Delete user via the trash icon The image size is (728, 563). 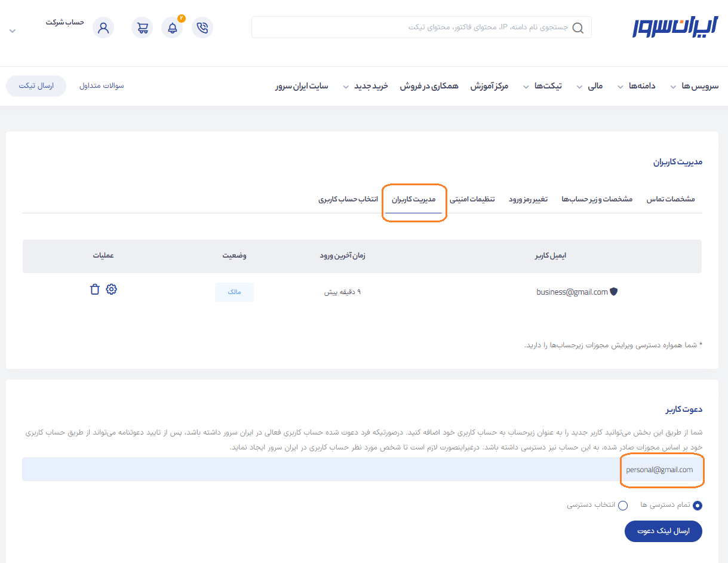click(94, 289)
